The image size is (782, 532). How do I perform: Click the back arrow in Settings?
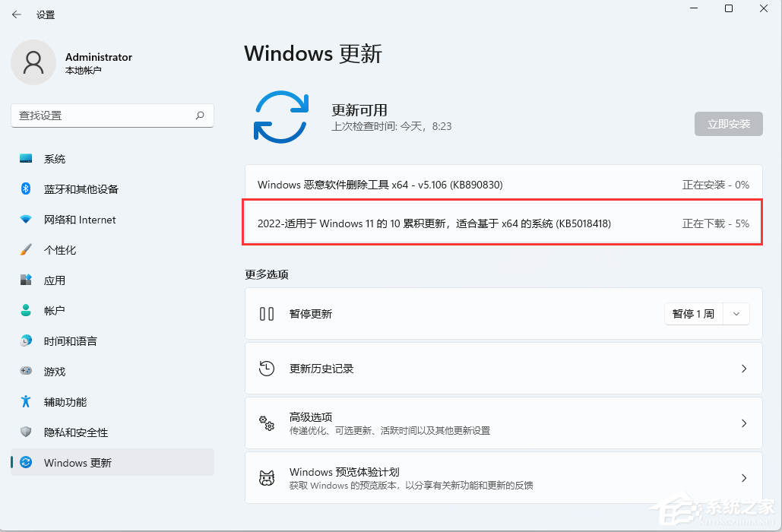pyautogui.click(x=17, y=14)
